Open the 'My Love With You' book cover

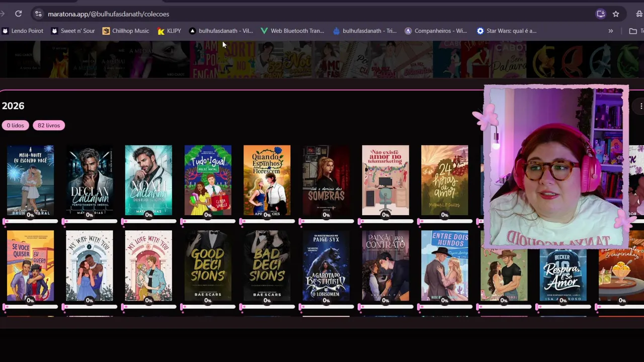point(148,265)
